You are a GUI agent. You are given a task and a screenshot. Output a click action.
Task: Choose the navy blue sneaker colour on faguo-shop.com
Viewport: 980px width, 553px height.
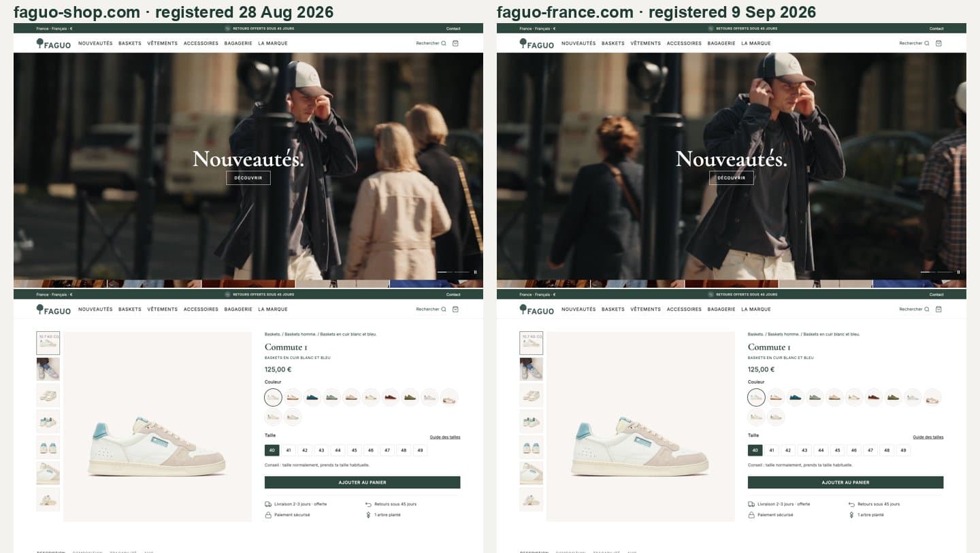[312, 397]
